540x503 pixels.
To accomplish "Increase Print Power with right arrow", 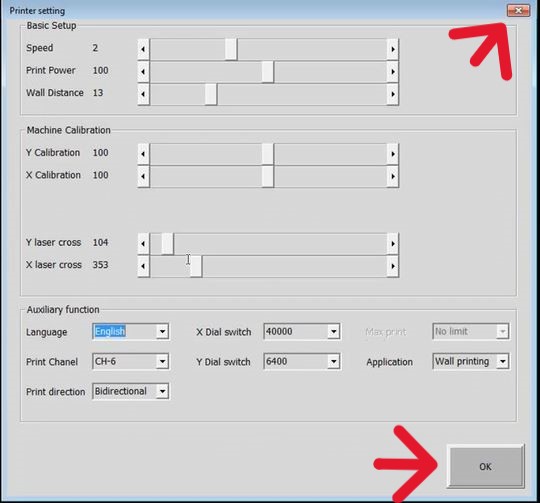I will 393,72.
